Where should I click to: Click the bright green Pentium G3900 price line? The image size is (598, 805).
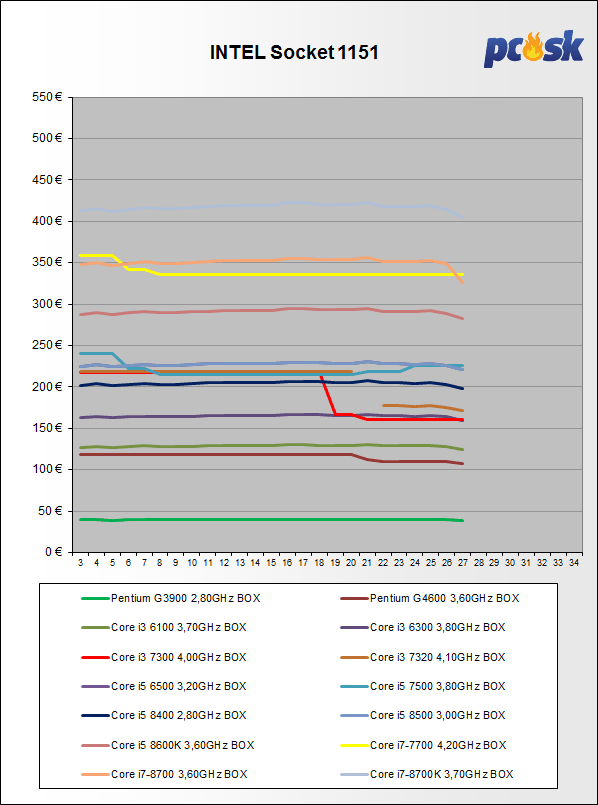(x=272, y=520)
